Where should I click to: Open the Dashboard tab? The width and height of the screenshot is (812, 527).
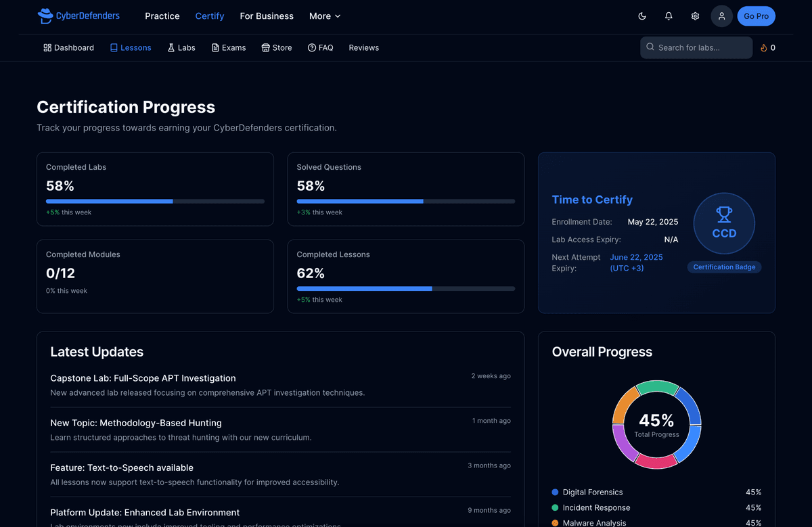[68, 48]
